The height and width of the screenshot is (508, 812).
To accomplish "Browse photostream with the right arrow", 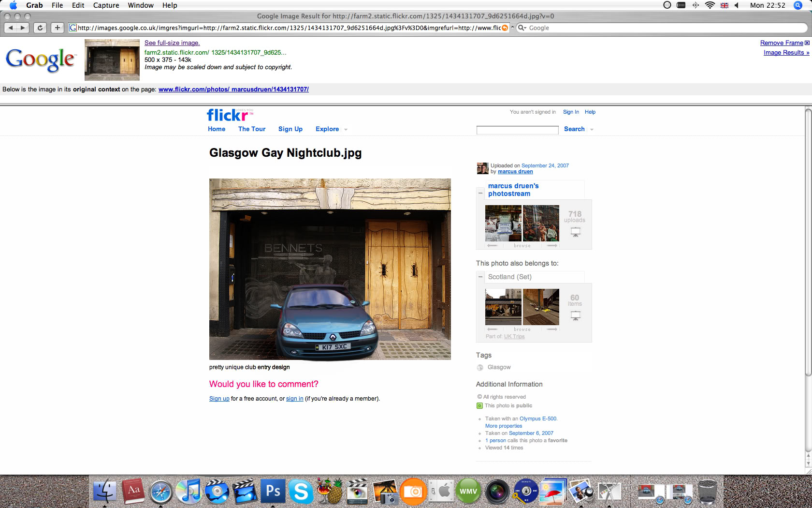I will point(552,246).
